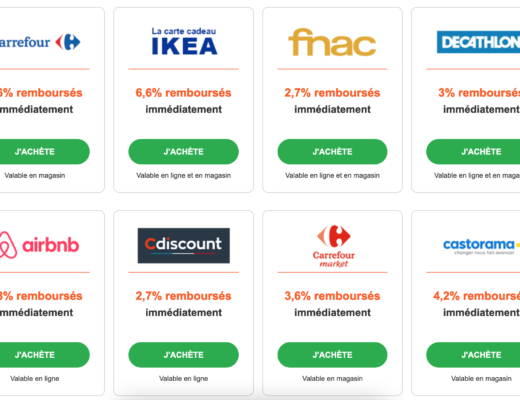The image size is (520, 400).
Task: Click the Decathlon logo
Action: pos(478,42)
